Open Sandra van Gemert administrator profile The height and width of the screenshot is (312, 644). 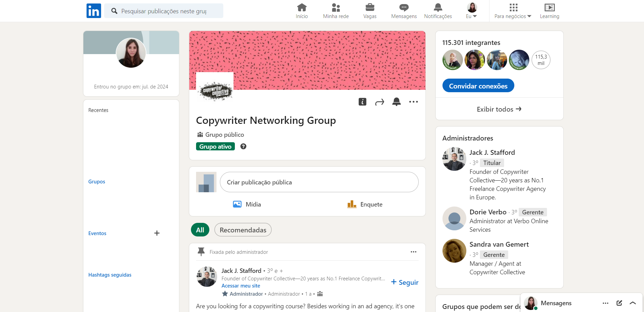[499, 244]
